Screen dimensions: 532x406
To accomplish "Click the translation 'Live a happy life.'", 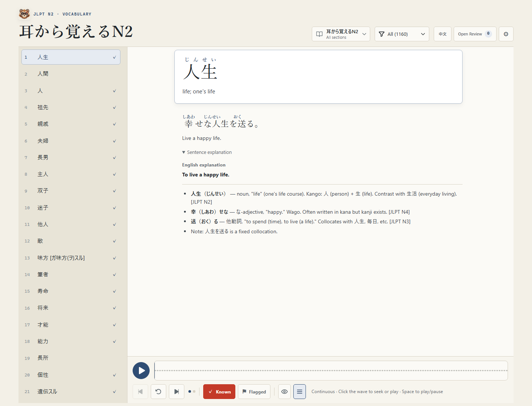I will [201, 138].
